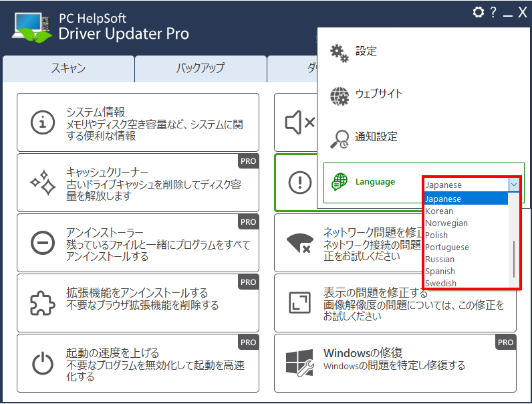Screen dimensions: 532x404
Task: Close the Driver Updater Pro window
Action: point(523,13)
